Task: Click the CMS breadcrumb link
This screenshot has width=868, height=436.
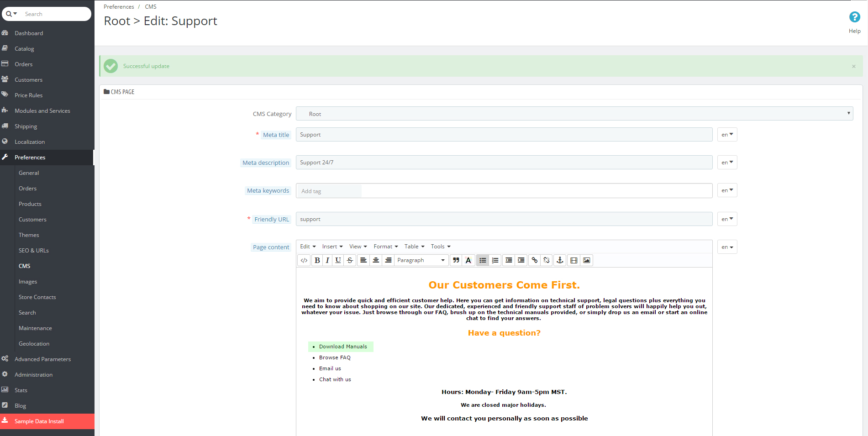Action: click(x=151, y=7)
